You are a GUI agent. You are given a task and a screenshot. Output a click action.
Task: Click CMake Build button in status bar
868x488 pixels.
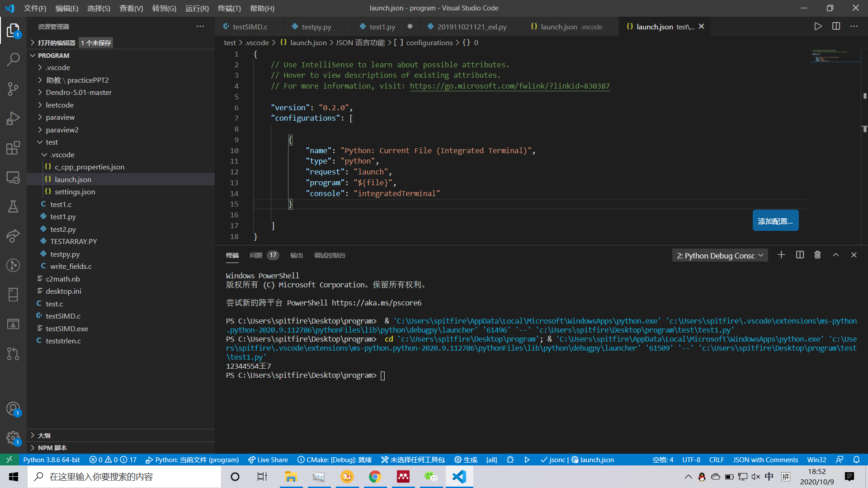(466, 460)
